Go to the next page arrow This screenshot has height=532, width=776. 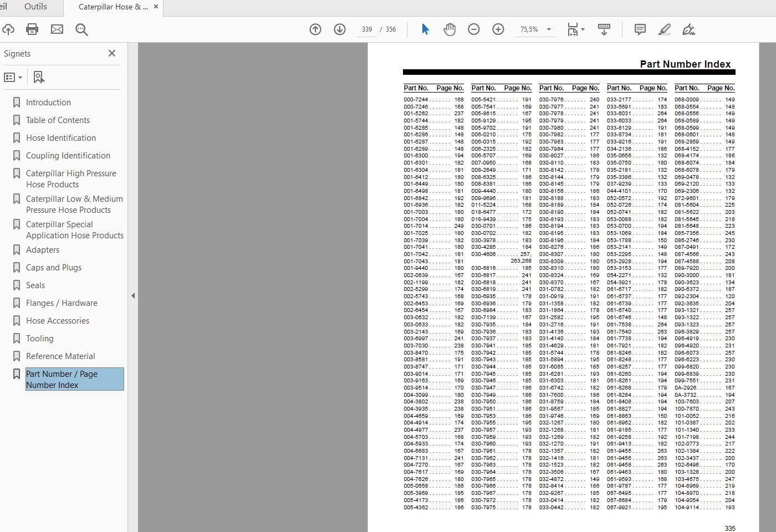(x=340, y=29)
